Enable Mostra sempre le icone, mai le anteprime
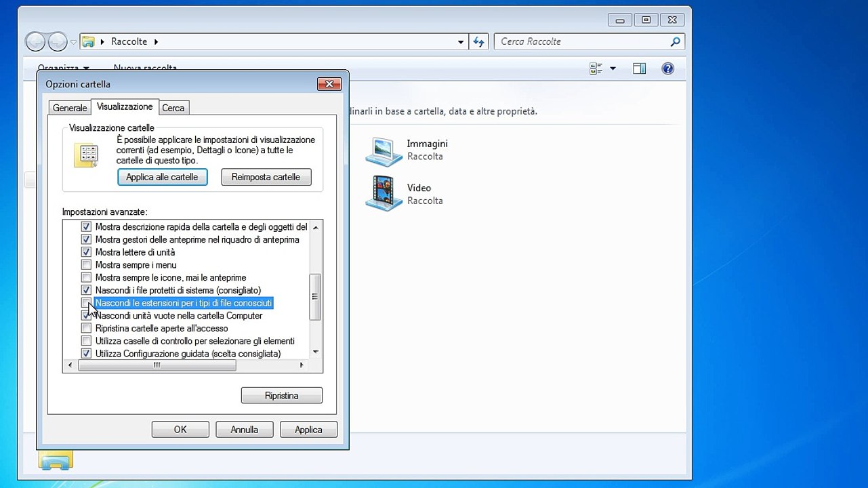Image resolution: width=868 pixels, height=488 pixels. coord(86,277)
